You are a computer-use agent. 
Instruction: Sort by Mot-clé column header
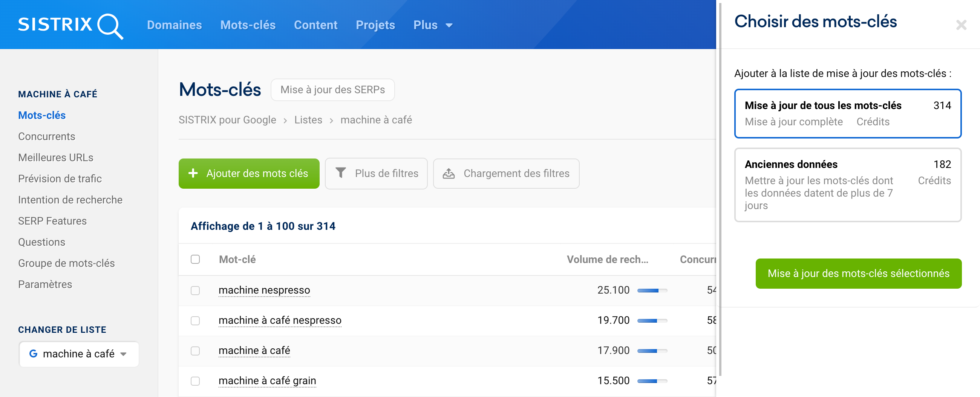(x=237, y=260)
